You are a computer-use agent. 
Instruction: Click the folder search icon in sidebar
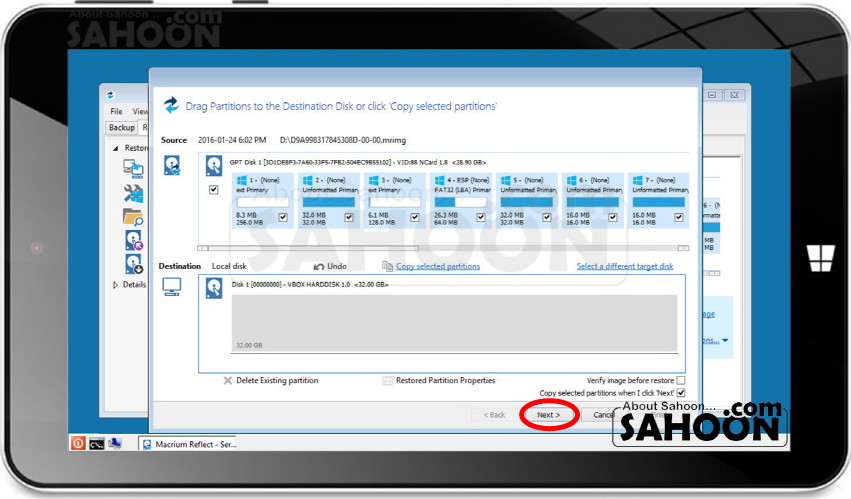(133, 216)
